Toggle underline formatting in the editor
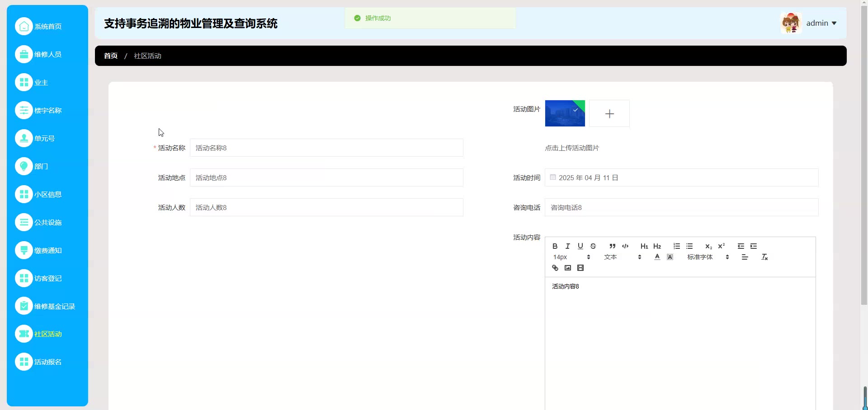 click(580, 246)
